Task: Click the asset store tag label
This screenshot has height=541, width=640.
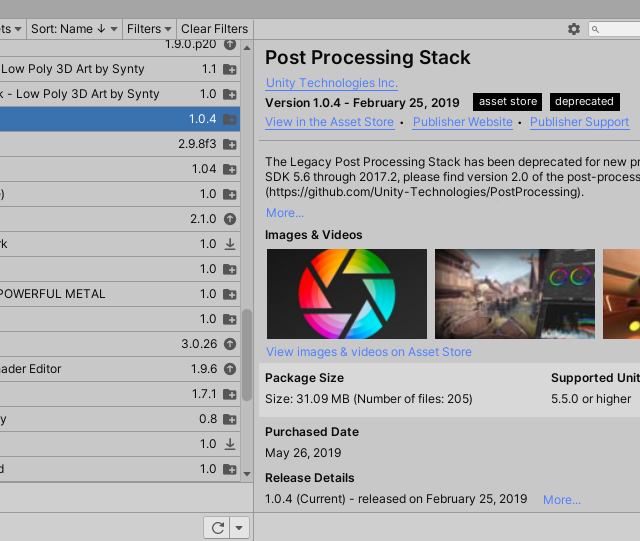Action: [x=507, y=102]
